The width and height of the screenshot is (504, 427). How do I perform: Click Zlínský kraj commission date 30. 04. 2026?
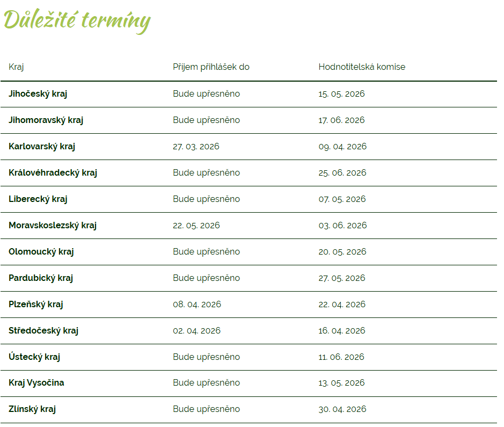tap(342, 409)
